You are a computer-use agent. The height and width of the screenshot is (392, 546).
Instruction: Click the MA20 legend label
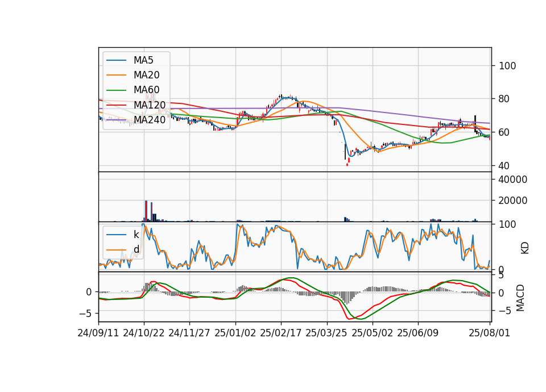click(x=146, y=75)
